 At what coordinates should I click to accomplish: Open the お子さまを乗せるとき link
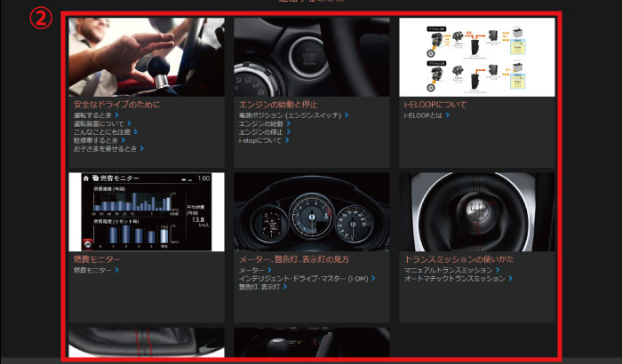point(105,148)
